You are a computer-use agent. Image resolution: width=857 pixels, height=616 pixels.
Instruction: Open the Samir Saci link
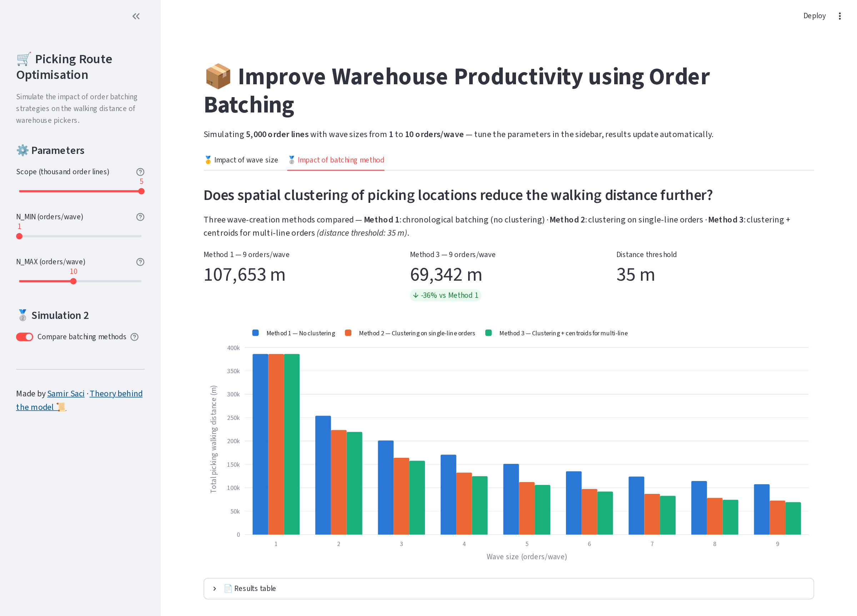(x=66, y=394)
